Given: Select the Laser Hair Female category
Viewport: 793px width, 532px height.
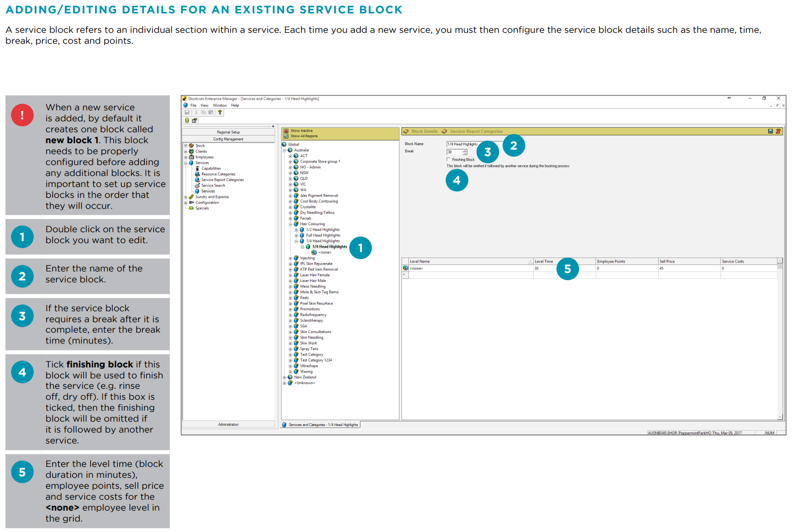Looking at the screenshot, I should [314, 275].
